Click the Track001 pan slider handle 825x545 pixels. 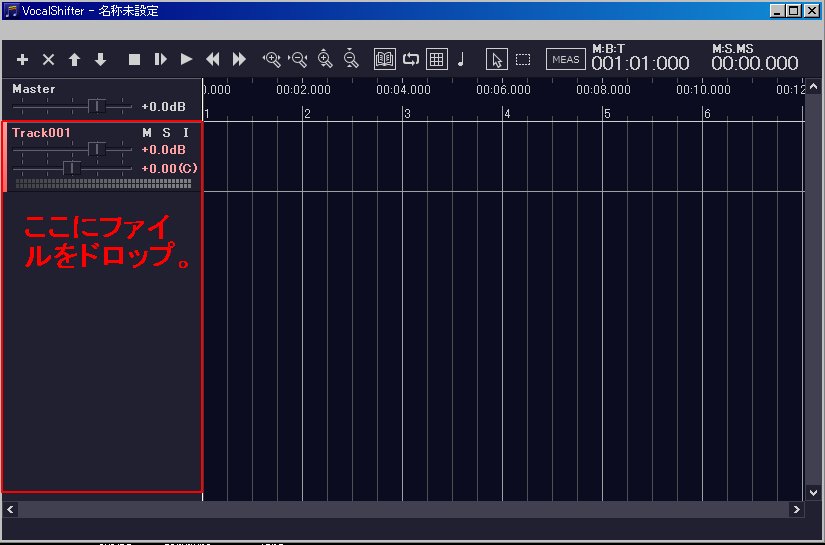tap(72, 168)
